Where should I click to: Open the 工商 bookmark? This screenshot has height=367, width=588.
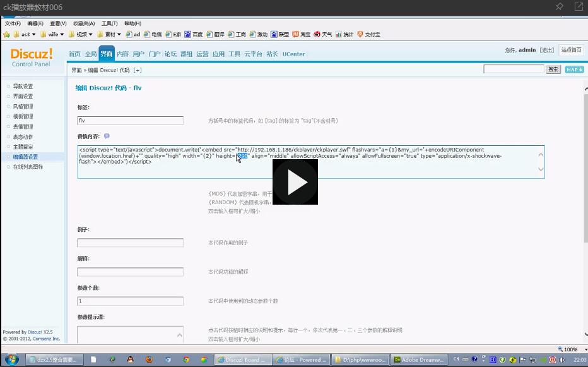tap(237, 34)
